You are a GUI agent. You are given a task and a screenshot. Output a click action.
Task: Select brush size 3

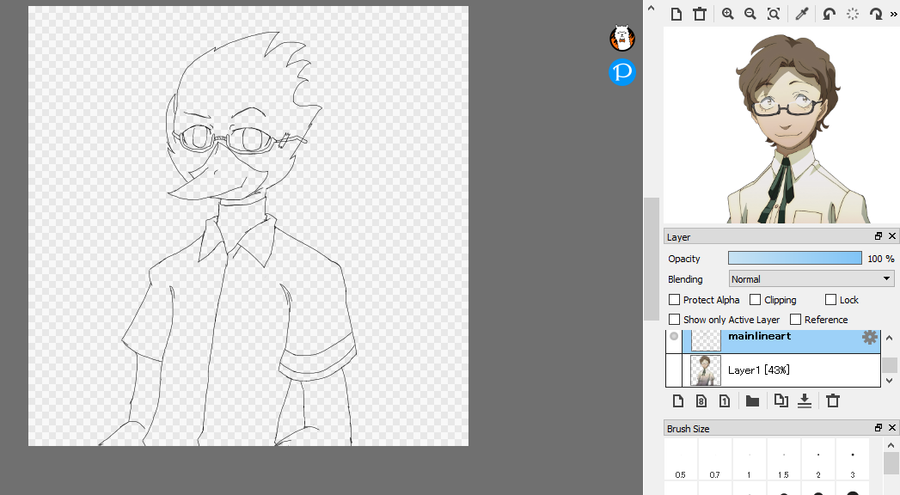[853, 461]
